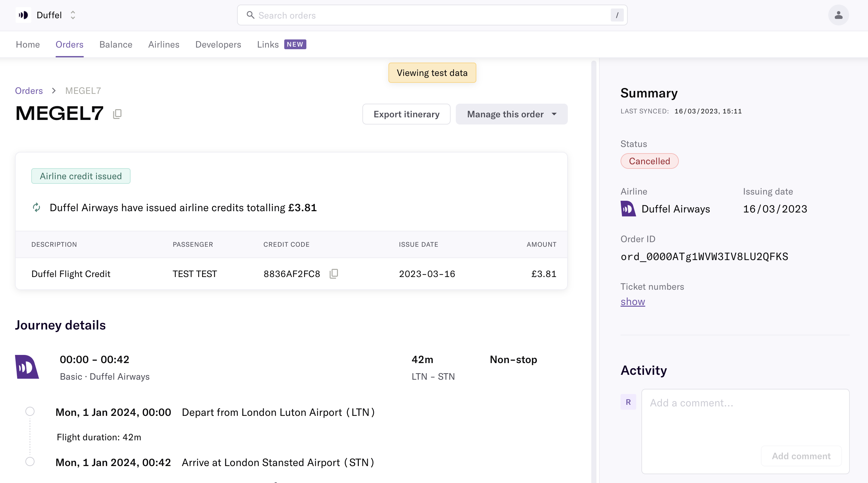Image resolution: width=868 pixels, height=483 pixels.
Task: Copy the MEGEL7 booking reference
Action: point(117,114)
